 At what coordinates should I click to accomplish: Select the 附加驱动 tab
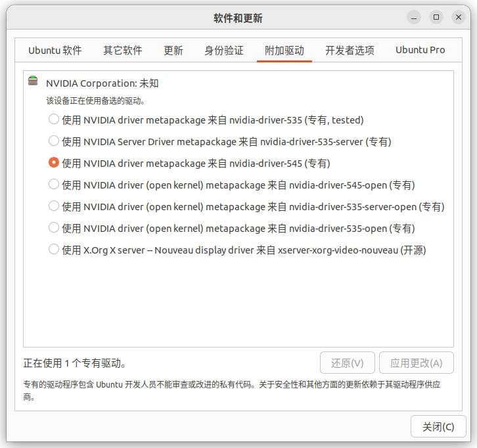point(284,50)
